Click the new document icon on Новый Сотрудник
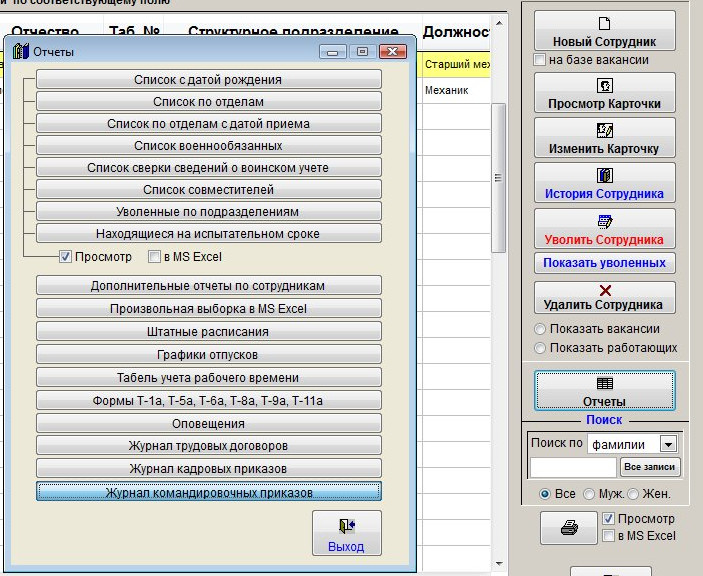This screenshot has height=576, width=703. 604,23
